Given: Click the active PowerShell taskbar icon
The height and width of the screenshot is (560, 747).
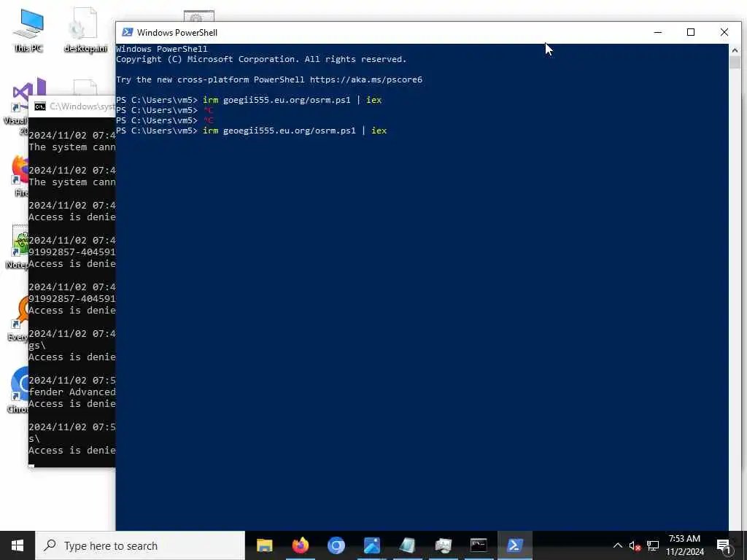Looking at the screenshot, I should (x=515, y=545).
